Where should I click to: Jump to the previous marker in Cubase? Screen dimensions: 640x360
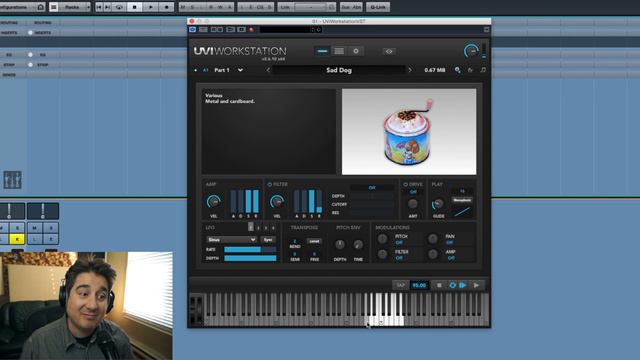tap(99, 7)
